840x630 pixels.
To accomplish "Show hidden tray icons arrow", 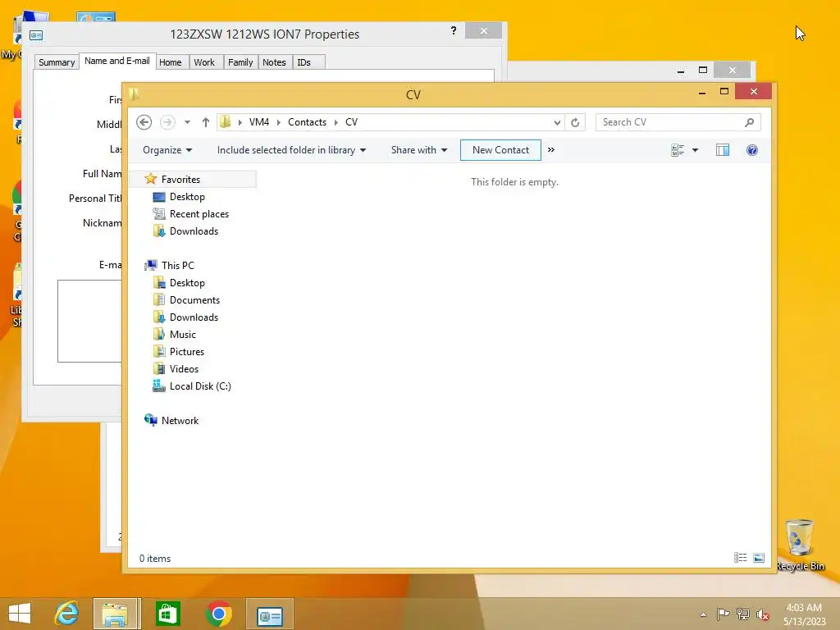I will pos(703,614).
